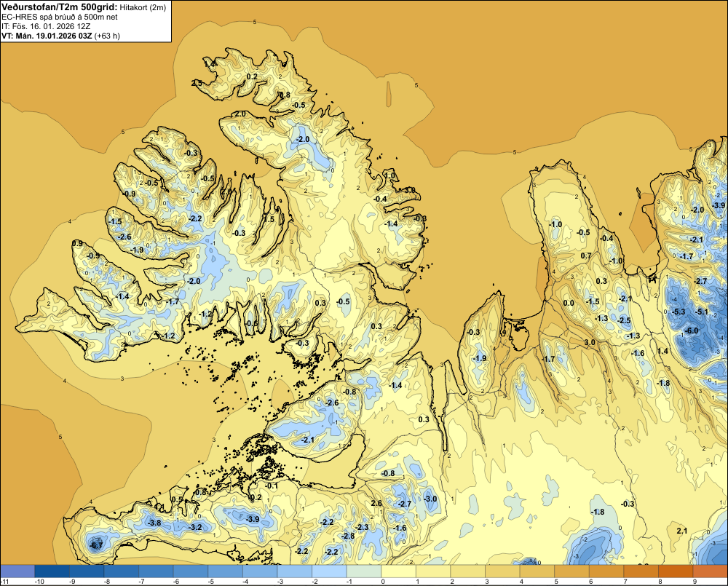The image size is (728, 586).
Task: Click the -0.1 temperature value
Action: pyautogui.click(x=272, y=486)
